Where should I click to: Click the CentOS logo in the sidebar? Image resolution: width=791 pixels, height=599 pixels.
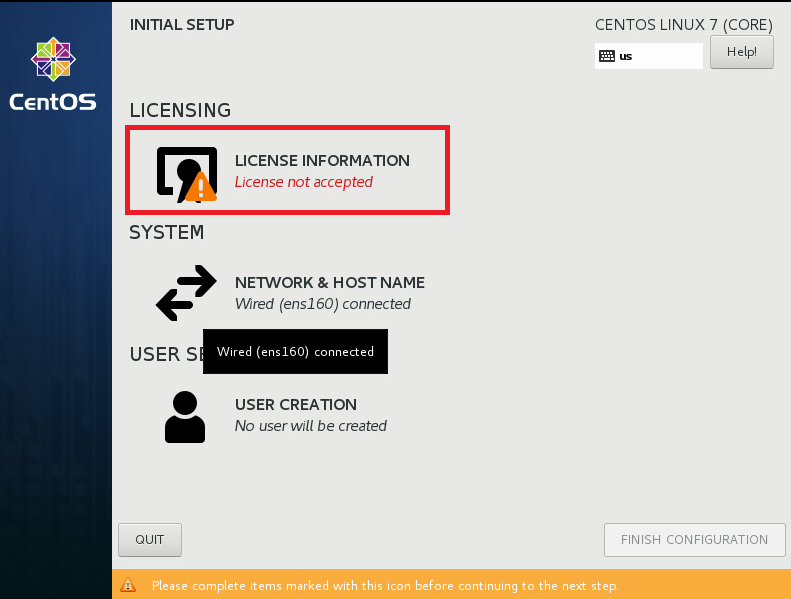click(53, 59)
